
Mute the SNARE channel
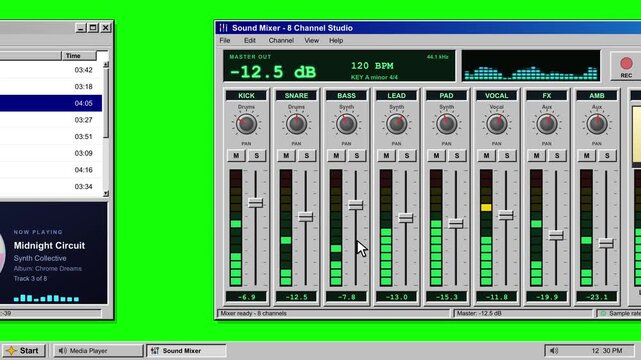286,156
